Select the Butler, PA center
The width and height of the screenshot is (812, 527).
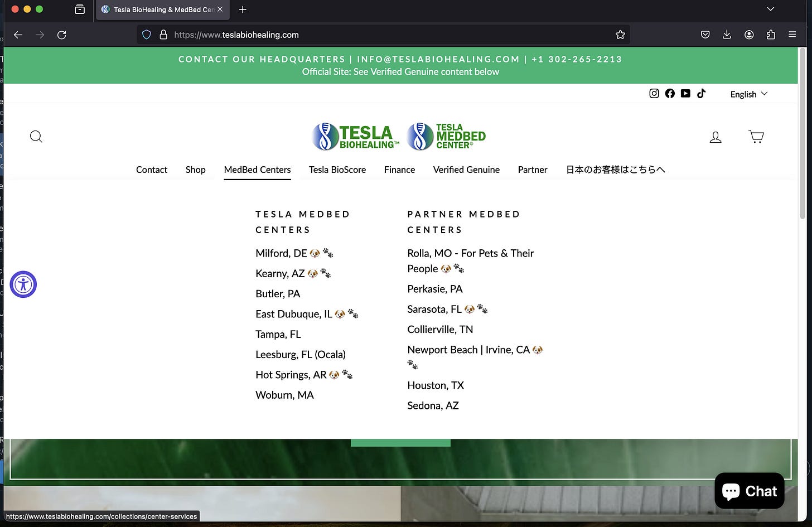278,294
